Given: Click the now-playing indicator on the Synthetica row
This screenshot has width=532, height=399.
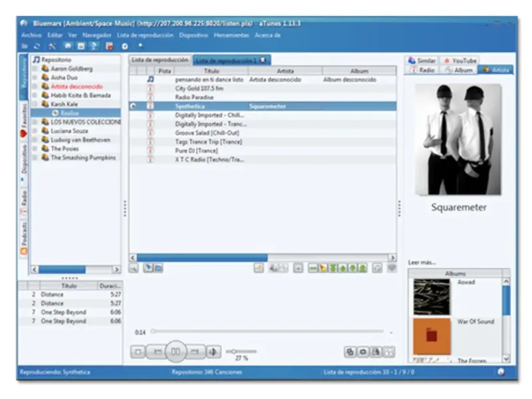Looking at the screenshot, I should click(134, 106).
